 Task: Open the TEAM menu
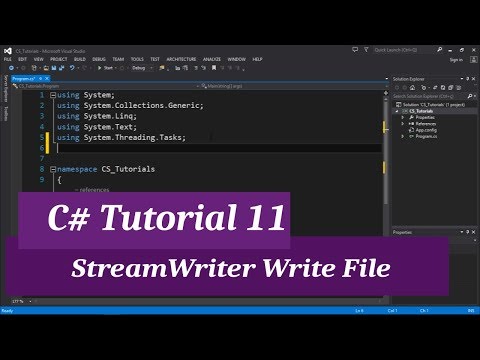click(x=118, y=59)
